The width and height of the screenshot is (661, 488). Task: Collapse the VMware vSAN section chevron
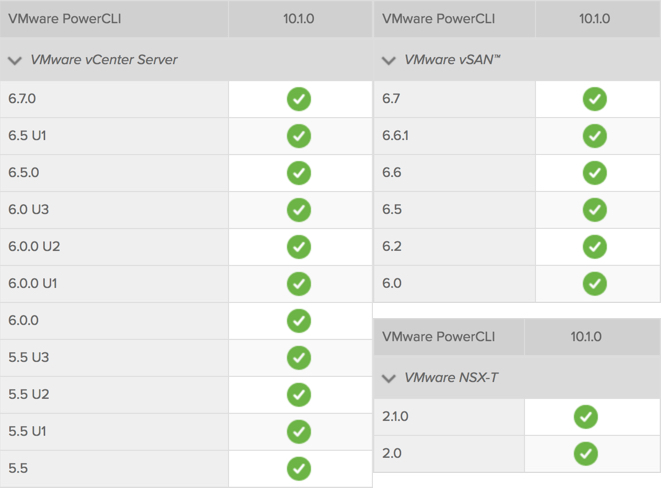click(x=389, y=61)
